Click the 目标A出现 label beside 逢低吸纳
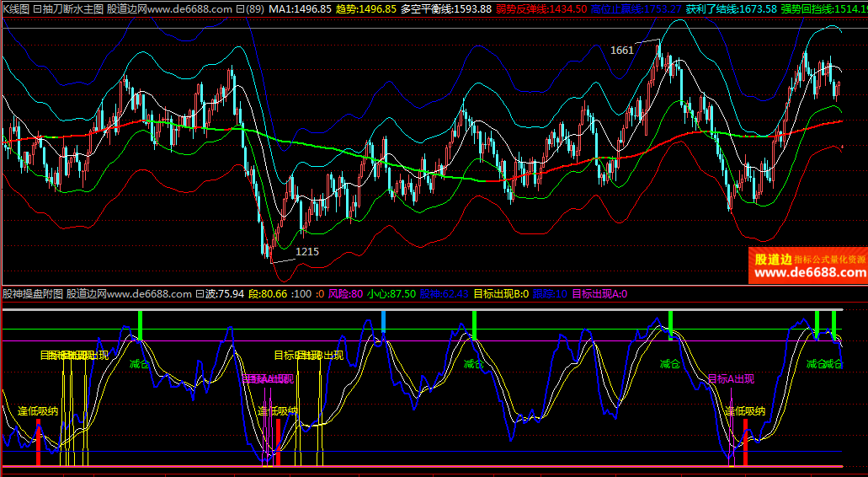The width and height of the screenshot is (868, 477). [x=731, y=379]
